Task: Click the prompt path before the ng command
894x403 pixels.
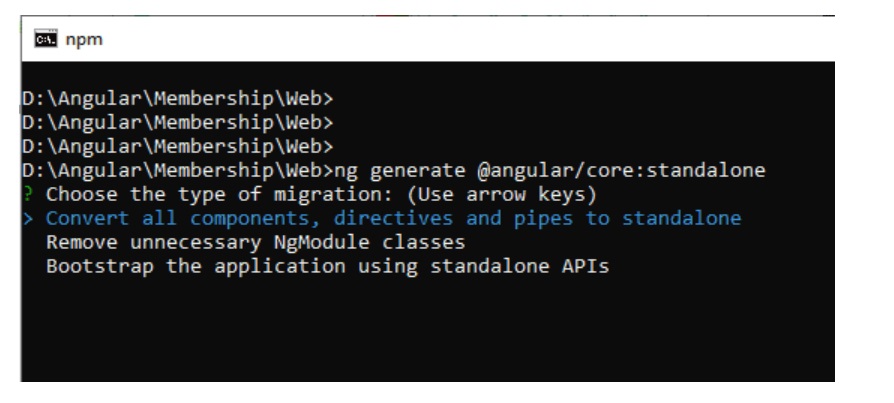Action: coord(176,170)
